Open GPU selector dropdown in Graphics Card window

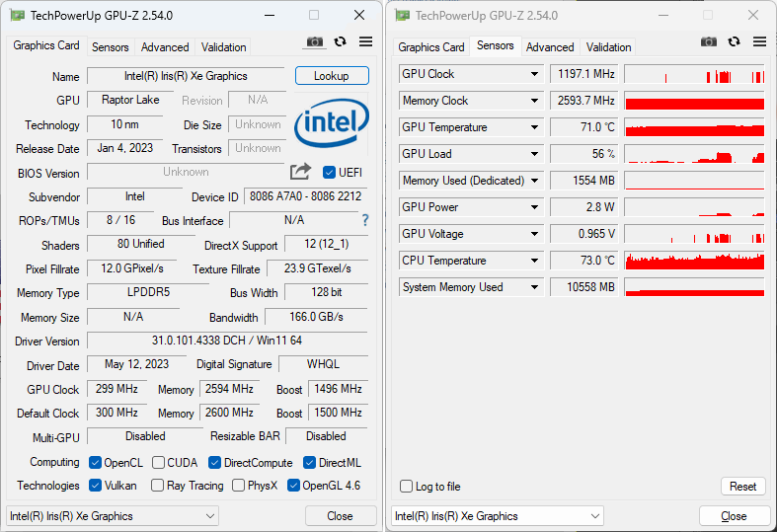click(x=113, y=516)
